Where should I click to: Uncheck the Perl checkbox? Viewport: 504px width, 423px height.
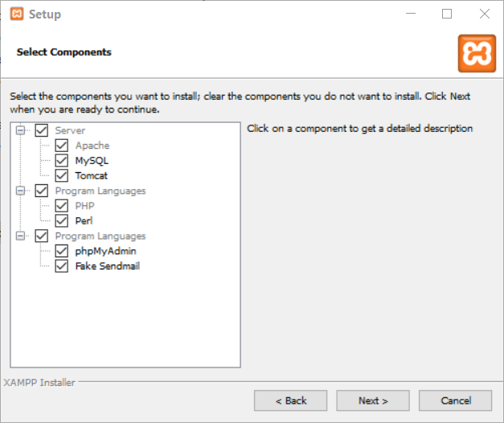pyautogui.click(x=61, y=220)
